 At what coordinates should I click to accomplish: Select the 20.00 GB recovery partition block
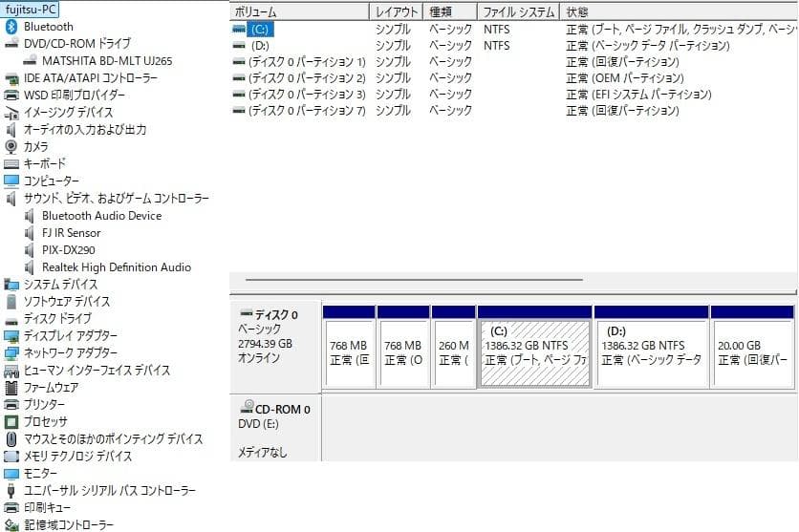point(752,347)
